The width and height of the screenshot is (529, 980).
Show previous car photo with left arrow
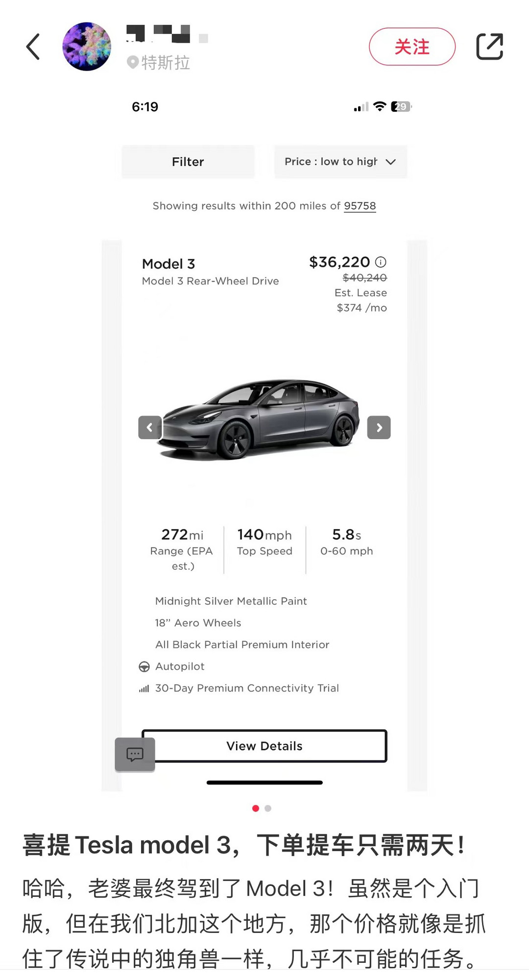(x=150, y=427)
